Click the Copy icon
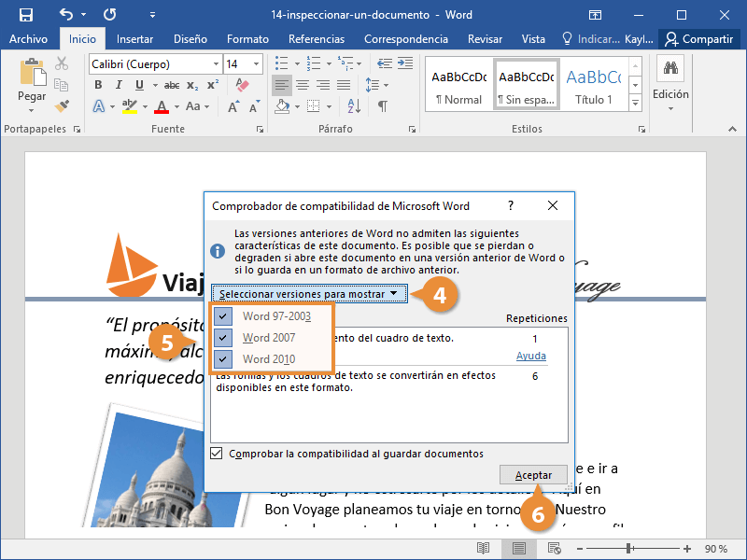Screen dimensions: 747x560 [x=62, y=85]
